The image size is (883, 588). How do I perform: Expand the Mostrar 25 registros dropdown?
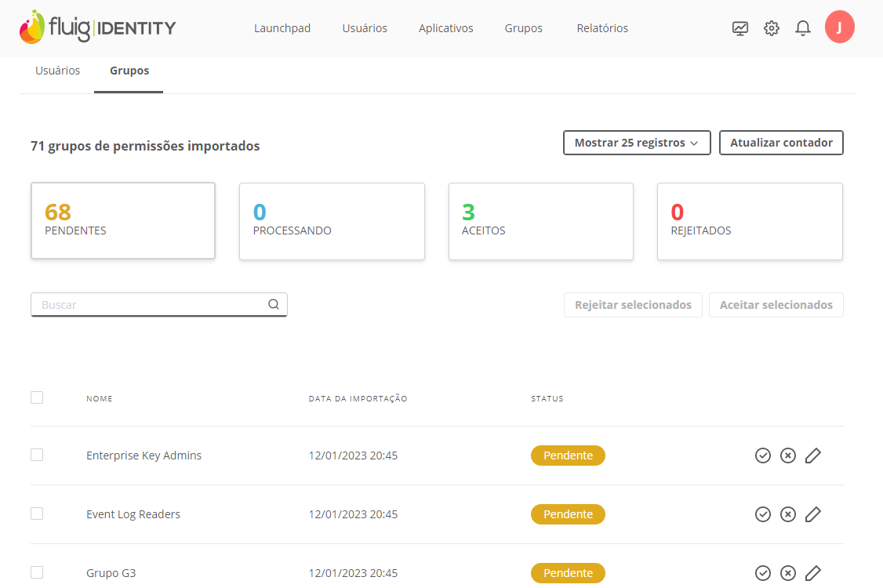click(637, 143)
